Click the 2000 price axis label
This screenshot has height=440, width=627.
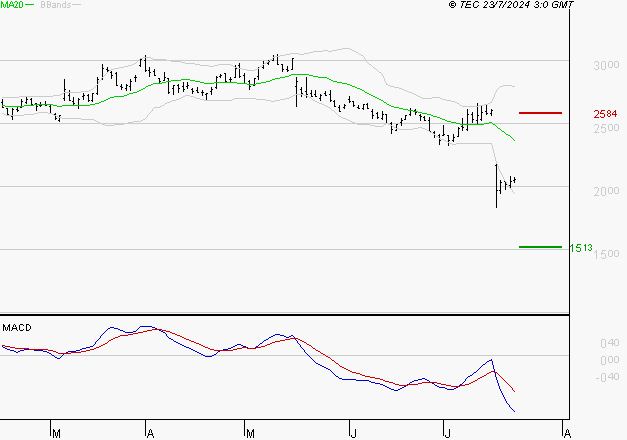(606, 191)
